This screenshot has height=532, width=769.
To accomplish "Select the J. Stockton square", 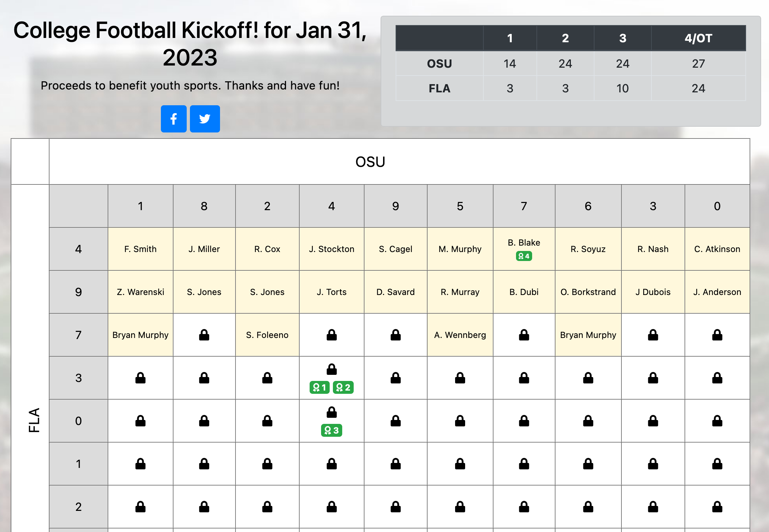I will pyautogui.click(x=332, y=249).
